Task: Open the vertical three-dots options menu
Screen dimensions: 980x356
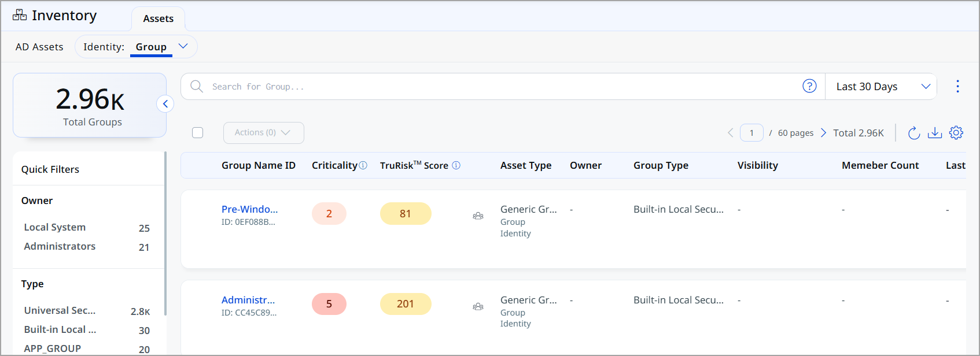Action: [x=957, y=86]
